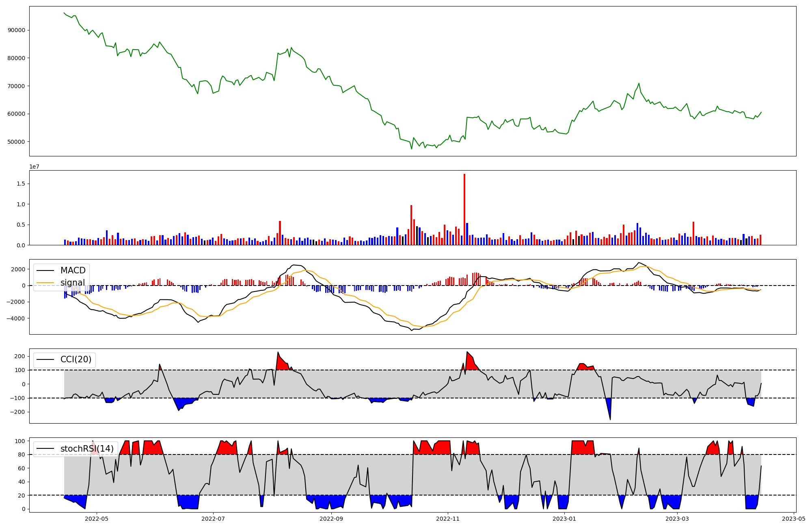Image resolution: width=812 pixels, height=528 pixels.
Task: Click the 1.5 volume axis tick label
Action: pyautogui.click(x=21, y=184)
